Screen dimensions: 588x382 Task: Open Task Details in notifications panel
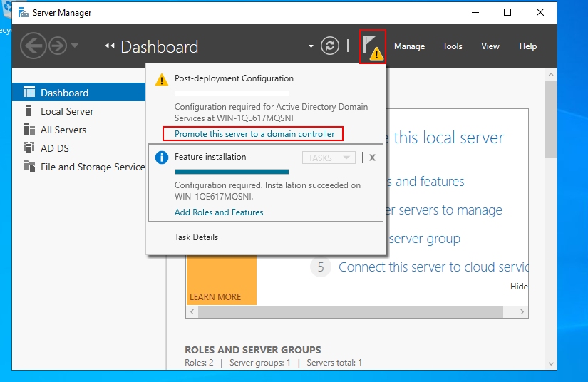click(196, 237)
